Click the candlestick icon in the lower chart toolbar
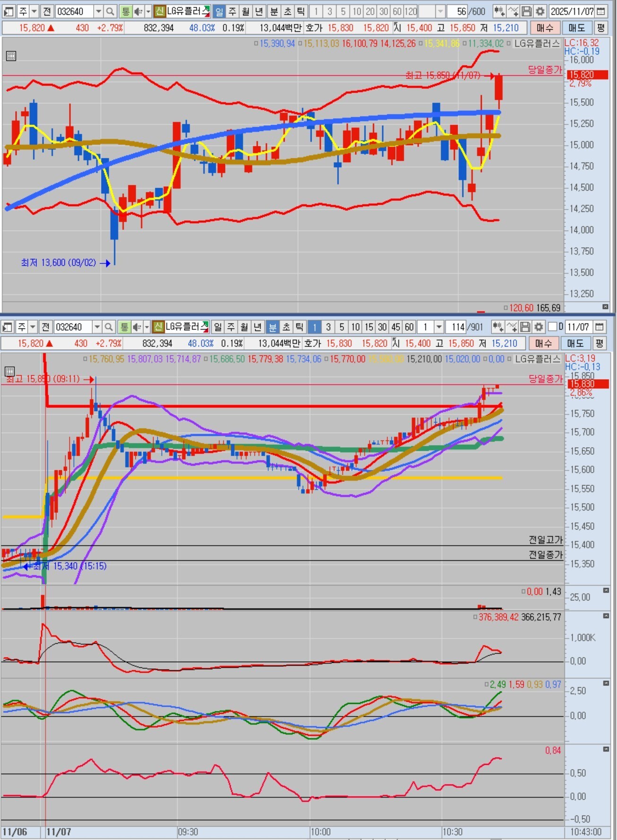The width and height of the screenshot is (617, 840). [x=497, y=327]
